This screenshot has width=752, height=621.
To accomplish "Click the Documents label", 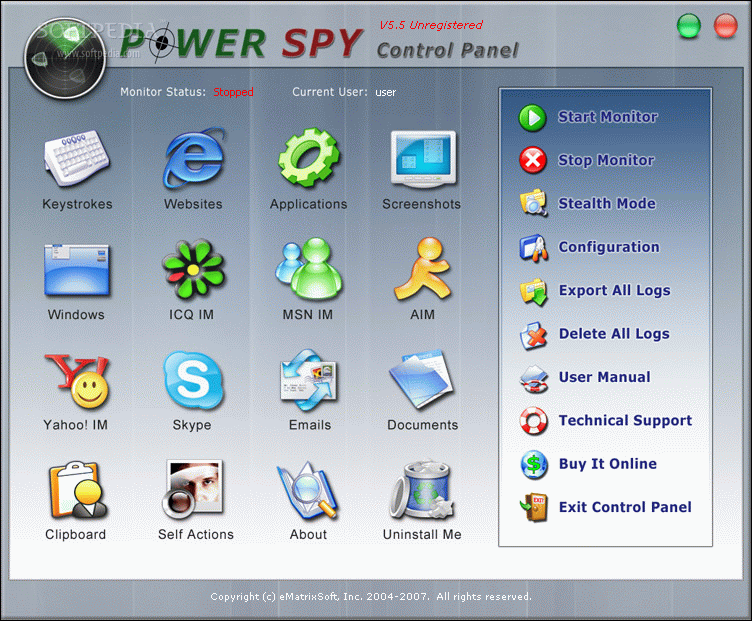I will pos(423,425).
